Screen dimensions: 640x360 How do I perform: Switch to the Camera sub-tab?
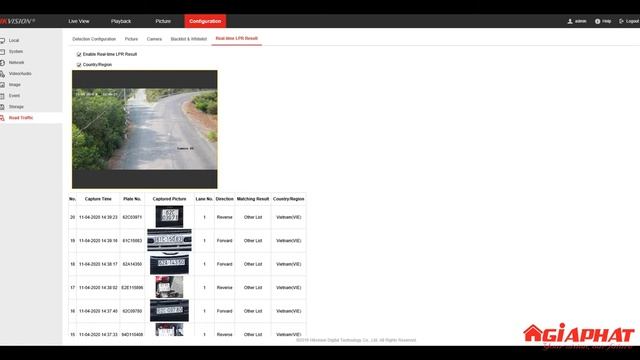point(154,39)
